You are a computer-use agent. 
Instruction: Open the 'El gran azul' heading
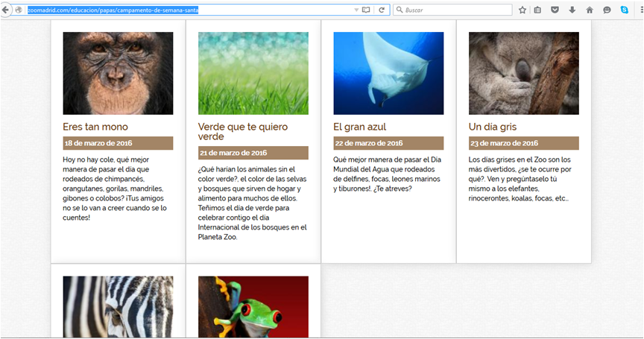pos(360,127)
